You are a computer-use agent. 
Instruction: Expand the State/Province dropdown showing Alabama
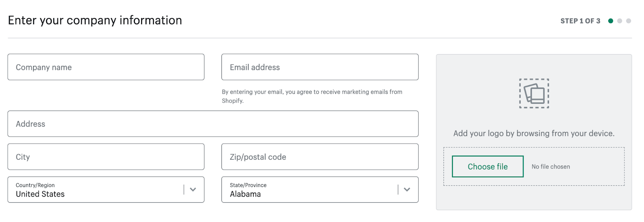pyautogui.click(x=310, y=189)
